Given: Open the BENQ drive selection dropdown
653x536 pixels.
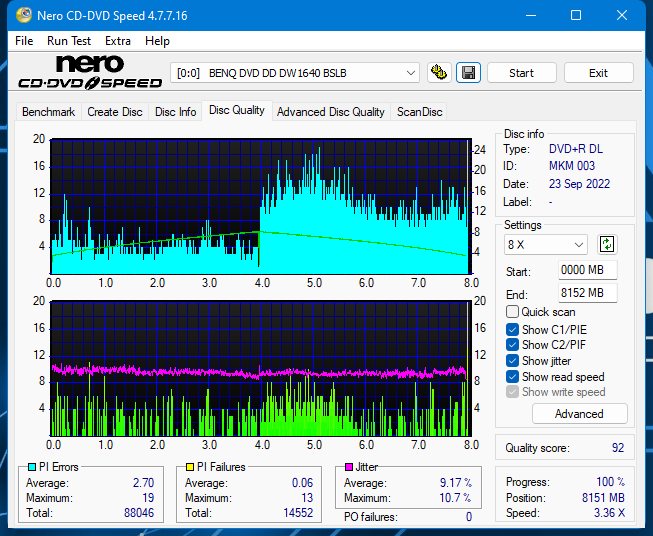Looking at the screenshot, I should coord(294,73).
